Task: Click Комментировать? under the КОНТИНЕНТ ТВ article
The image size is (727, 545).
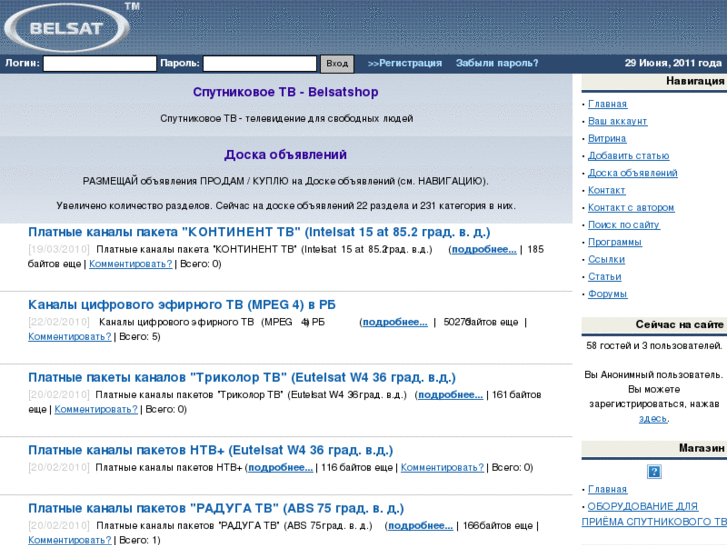Action: click(x=131, y=264)
